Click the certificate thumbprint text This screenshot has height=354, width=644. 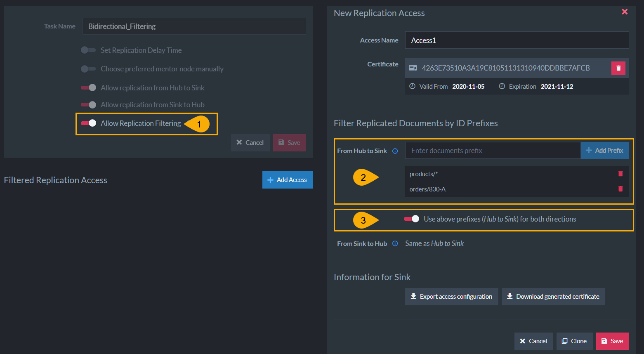coord(506,68)
